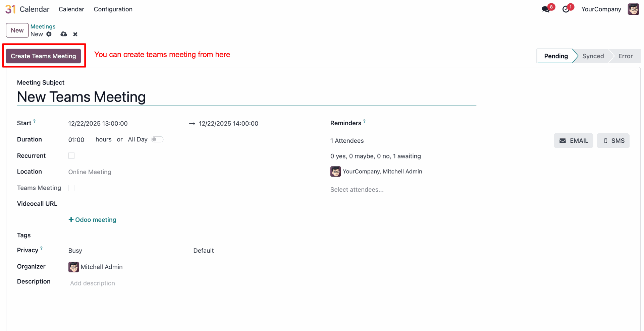
Task: Click the '1 Attendees' text
Action: point(347,141)
